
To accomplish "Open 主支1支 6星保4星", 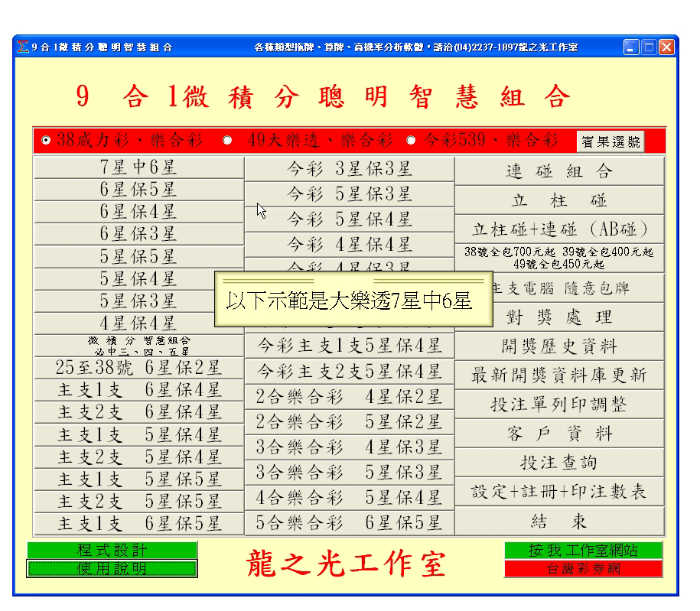I will pyautogui.click(x=138, y=391).
